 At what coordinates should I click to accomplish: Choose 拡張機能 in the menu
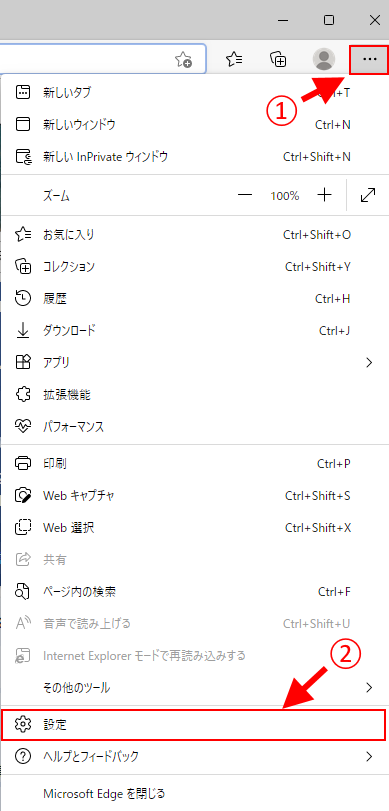click(x=194, y=395)
